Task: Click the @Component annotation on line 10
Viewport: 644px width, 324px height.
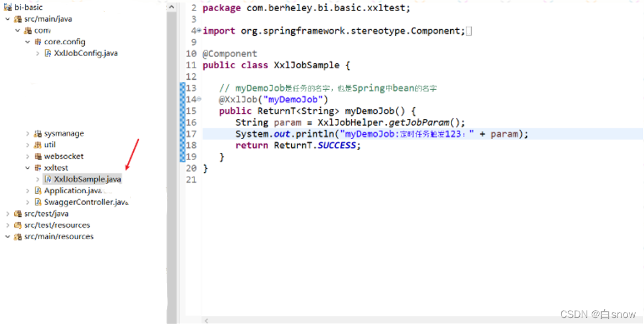Action: (x=230, y=54)
